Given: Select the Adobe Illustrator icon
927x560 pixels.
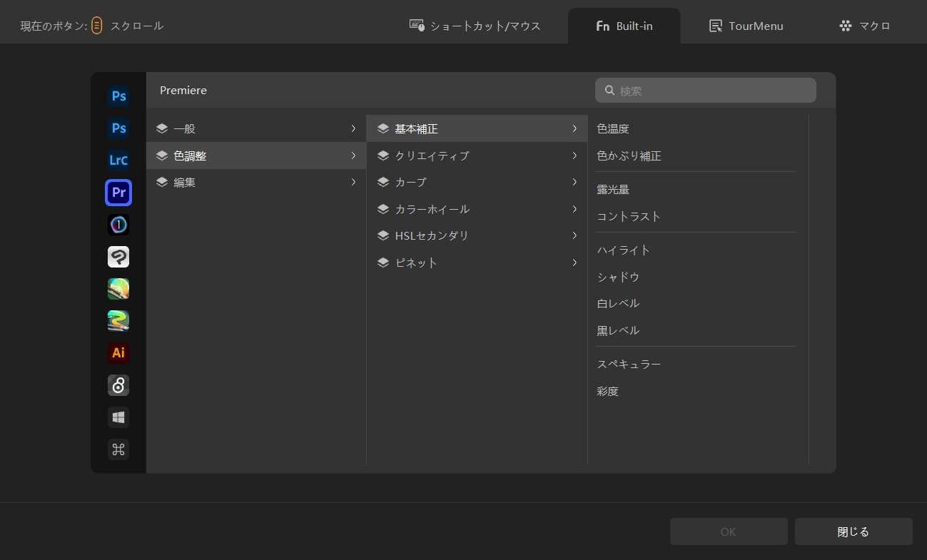Looking at the screenshot, I should (x=118, y=352).
